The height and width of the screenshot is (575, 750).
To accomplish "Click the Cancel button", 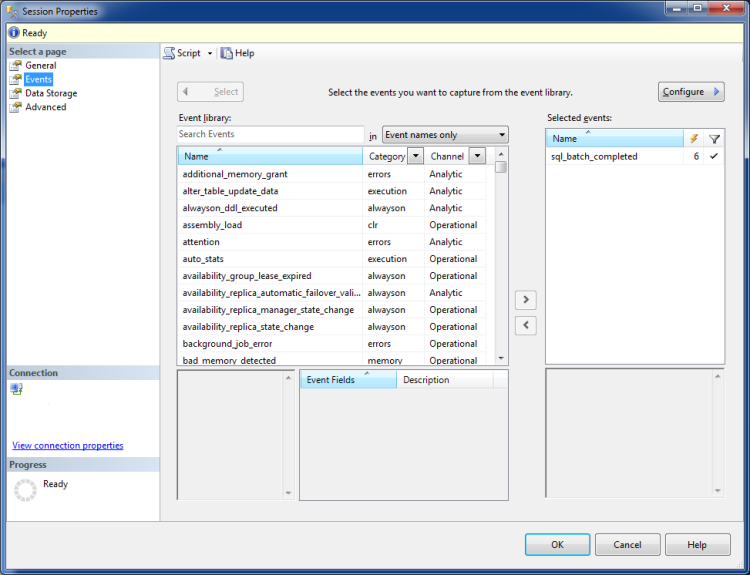I will tap(628, 544).
